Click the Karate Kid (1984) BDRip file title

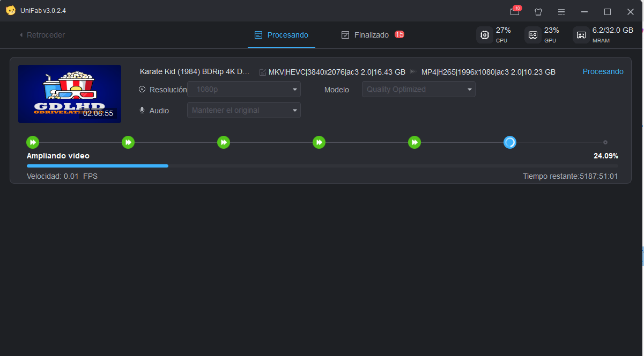click(x=195, y=71)
